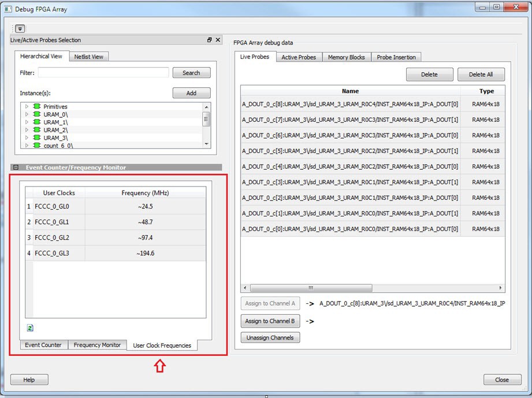Click the Unassign Channels button
The height and width of the screenshot is (398, 532).
click(x=270, y=337)
